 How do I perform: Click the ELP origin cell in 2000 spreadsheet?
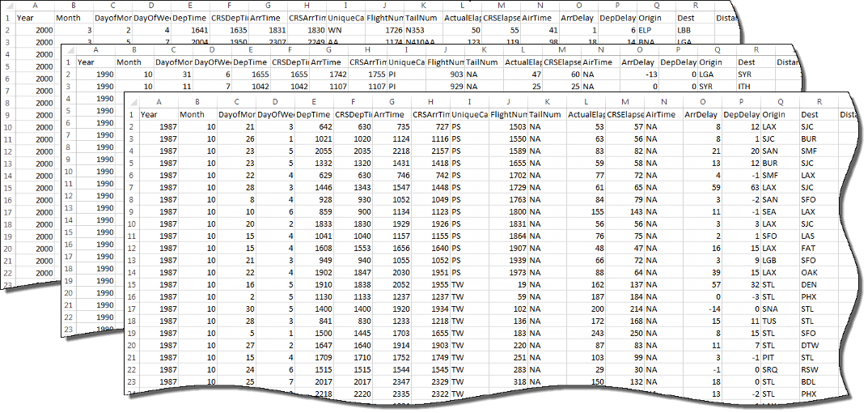656,29
